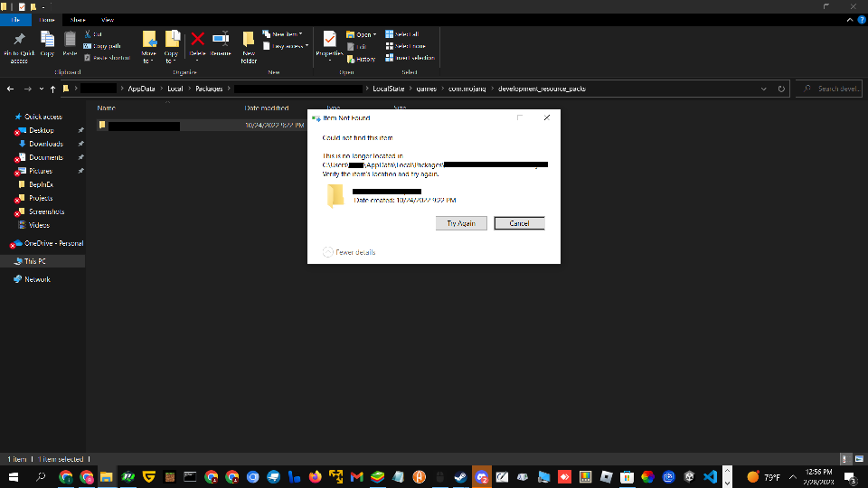
Task: Open the Easy access dropdown
Action: click(x=286, y=46)
